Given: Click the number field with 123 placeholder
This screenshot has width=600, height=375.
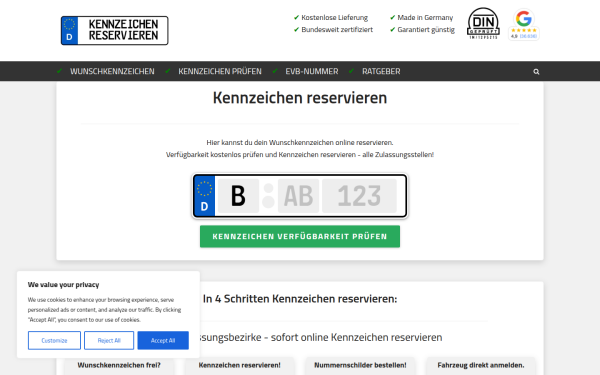Looking at the screenshot, I should [359, 196].
